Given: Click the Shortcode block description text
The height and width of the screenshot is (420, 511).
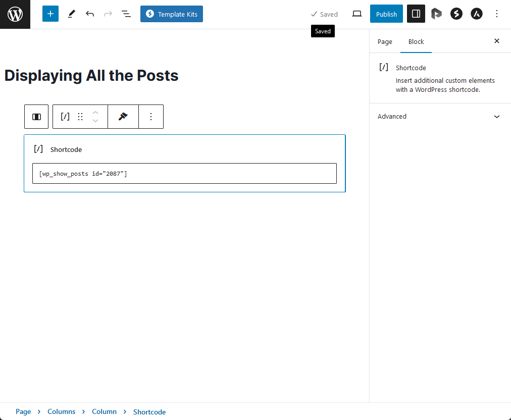Looking at the screenshot, I should pyautogui.click(x=445, y=85).
